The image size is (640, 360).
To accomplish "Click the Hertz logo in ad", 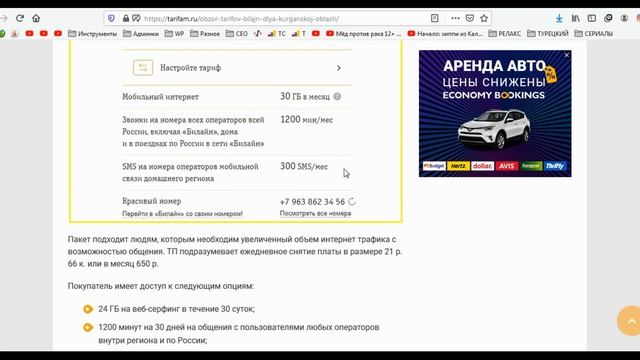I will click(x=458, y=166).
